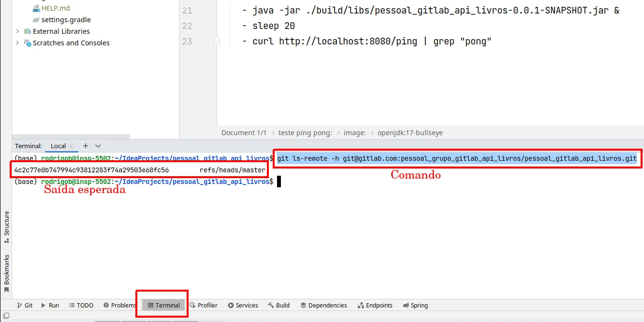This screenshot has width=644, height=322.
Task: Click the bookmark icon in left stripe
Action: pos(6,290)
